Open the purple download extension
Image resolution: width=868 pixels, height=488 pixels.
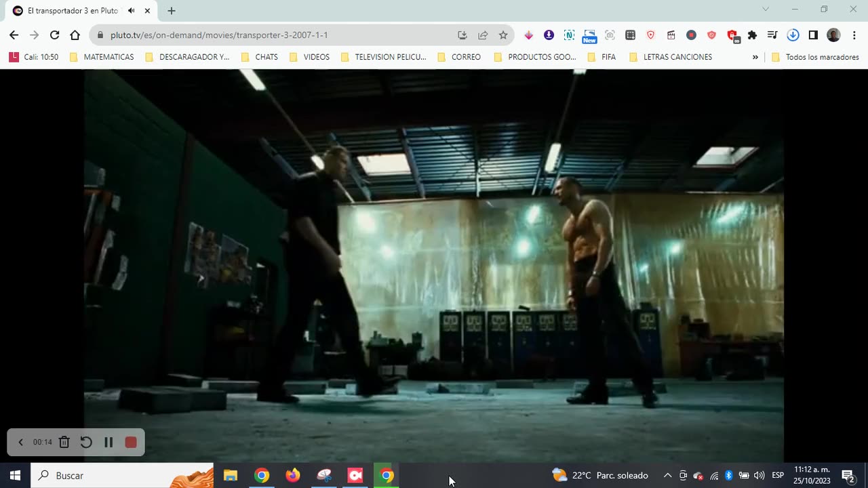point(549,35)
